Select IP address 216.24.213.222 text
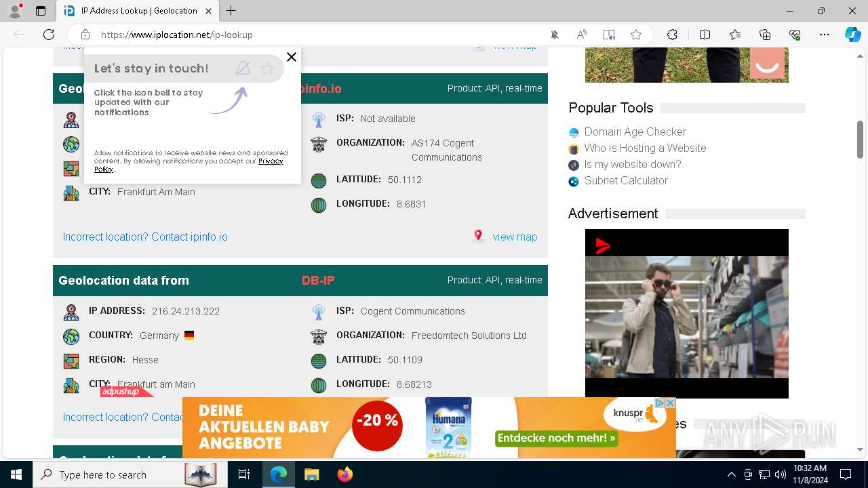This screenshot has height=488, width=868. tap(186, 311)
